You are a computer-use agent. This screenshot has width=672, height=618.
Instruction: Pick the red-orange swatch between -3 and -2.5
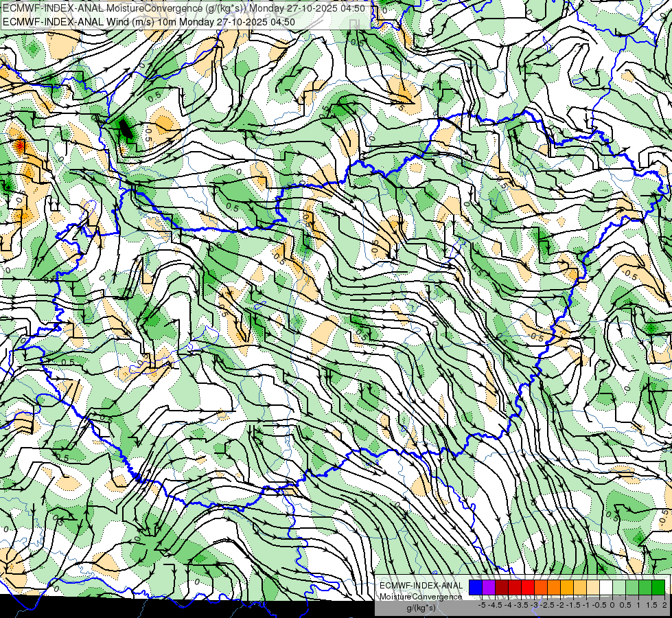click(x=541, y=587)
